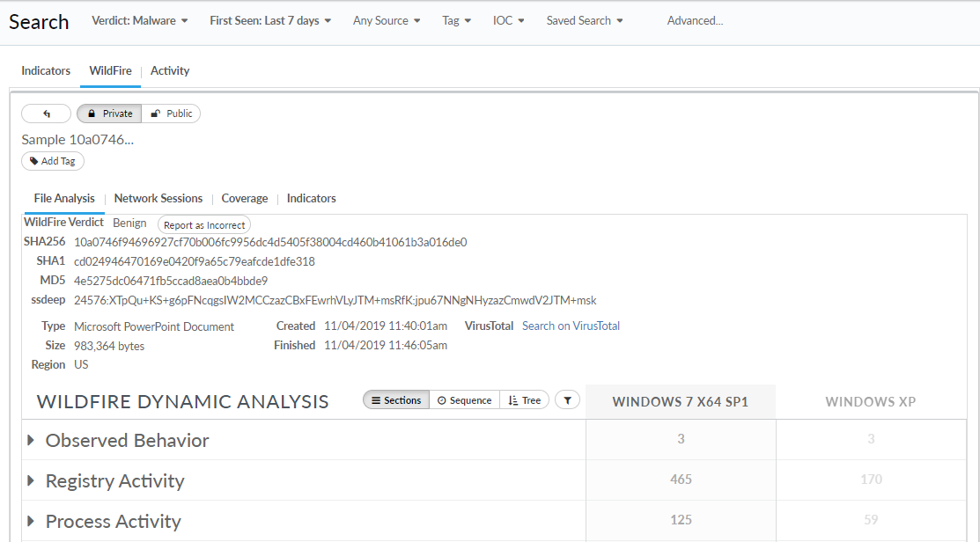Open the sample Indicators sub-tab
This screenshot has width=980, height=542.
click(x=311, y=199)
